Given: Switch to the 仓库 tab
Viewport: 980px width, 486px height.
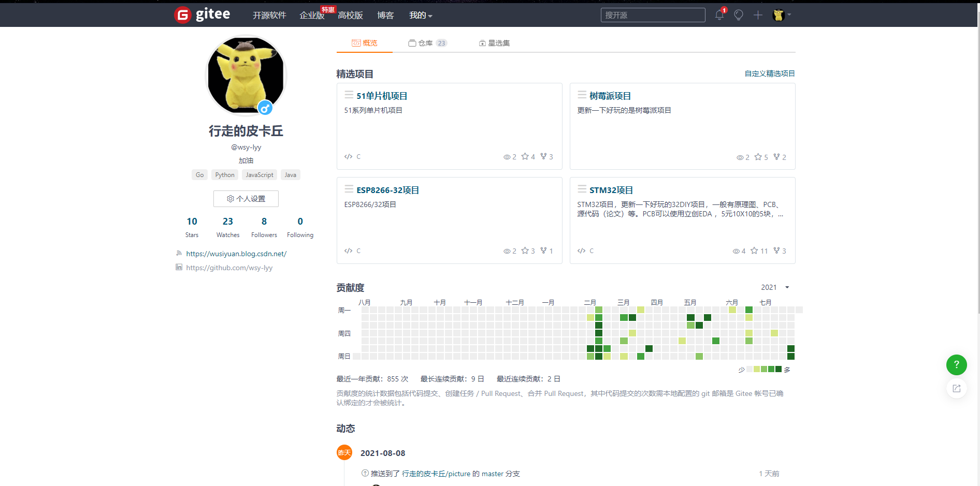Looking at the screenshot, I should 427,43.
